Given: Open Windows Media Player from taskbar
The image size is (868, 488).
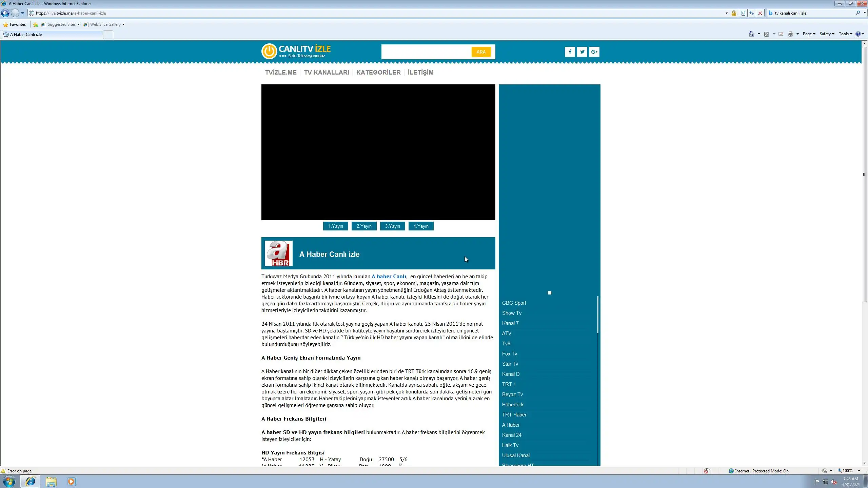Looking at the screenshot, I should (72, 482).
